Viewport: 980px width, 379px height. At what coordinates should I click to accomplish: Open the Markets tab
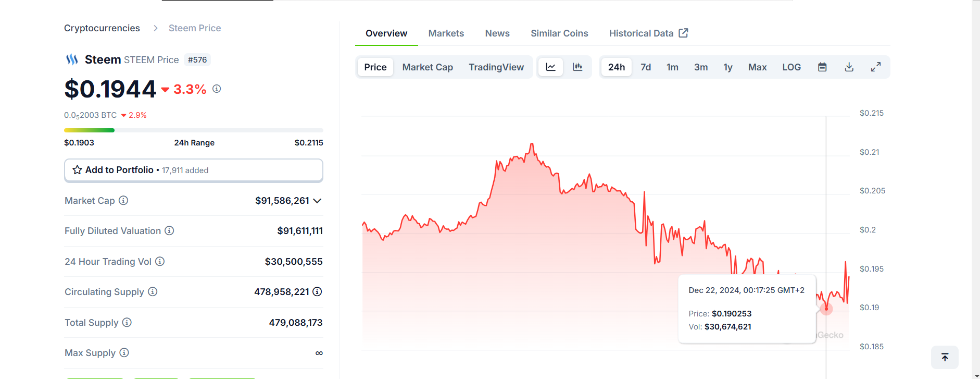446,33
